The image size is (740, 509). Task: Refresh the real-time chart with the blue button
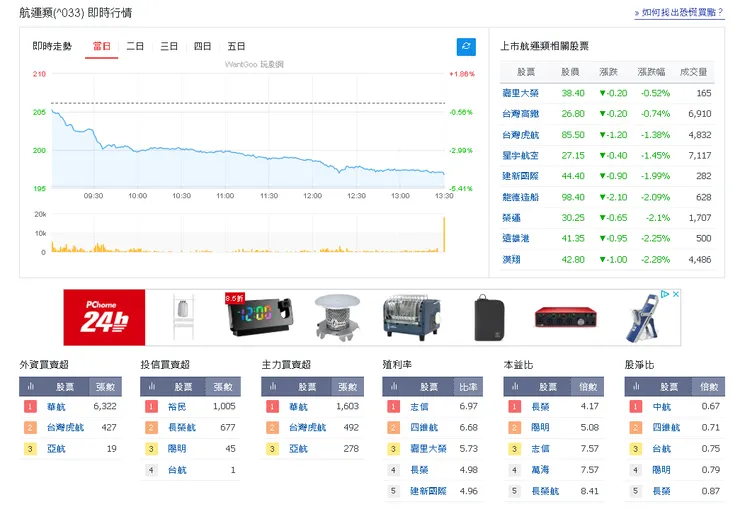pyautogui.click(x=466, y=46)
